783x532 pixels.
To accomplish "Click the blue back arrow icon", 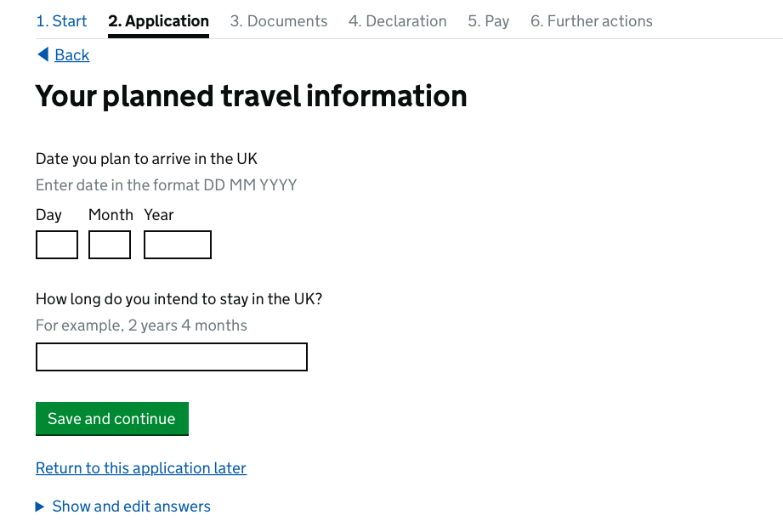I will pyautogui.click(x=43, y=54).
